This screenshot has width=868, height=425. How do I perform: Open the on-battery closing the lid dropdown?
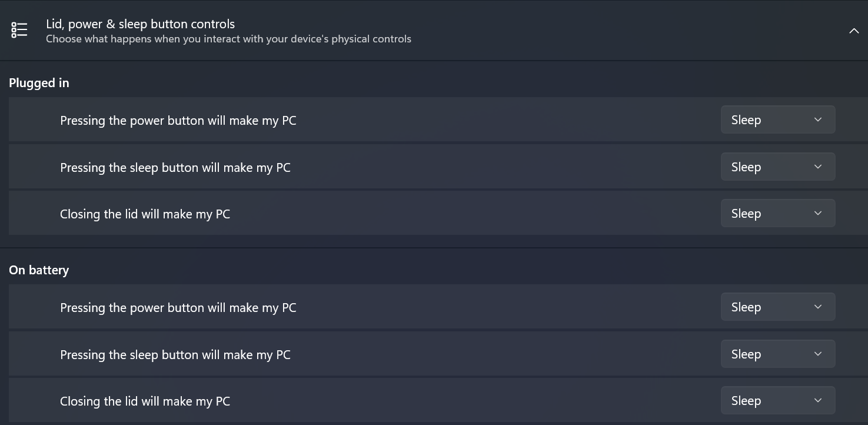[777, 401]
